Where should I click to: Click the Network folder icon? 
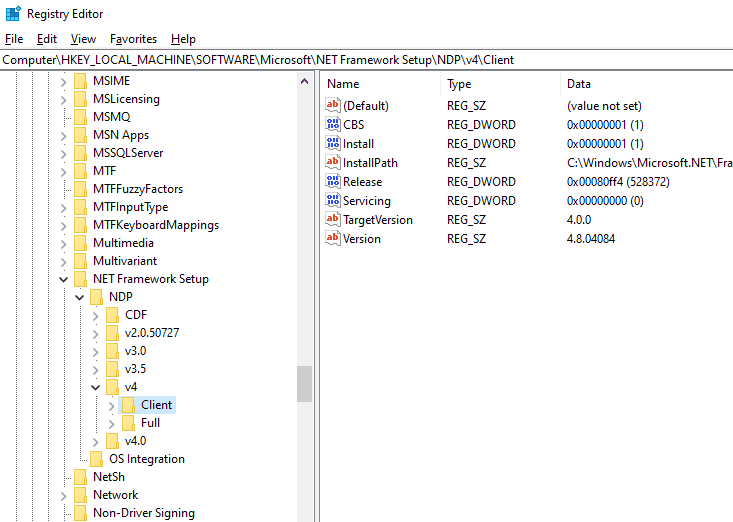81,495
